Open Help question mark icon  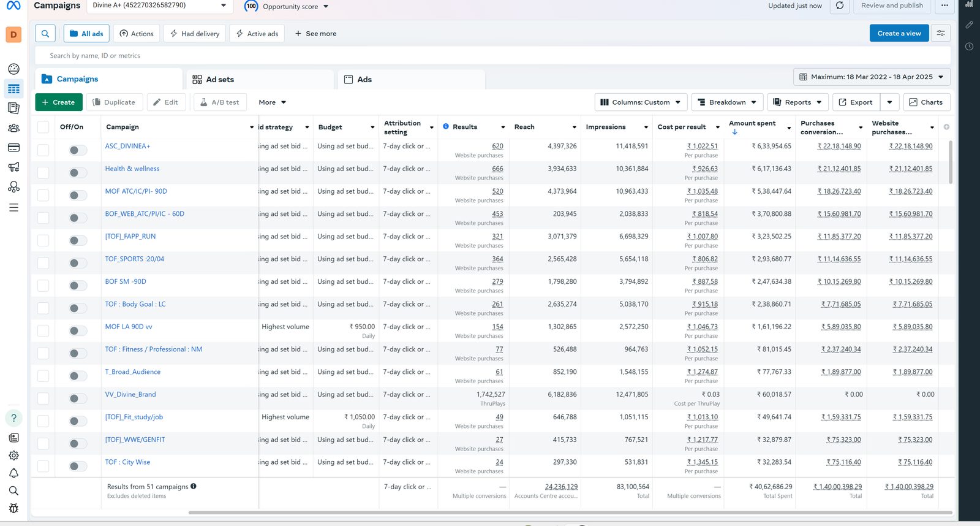pos(13,418)
